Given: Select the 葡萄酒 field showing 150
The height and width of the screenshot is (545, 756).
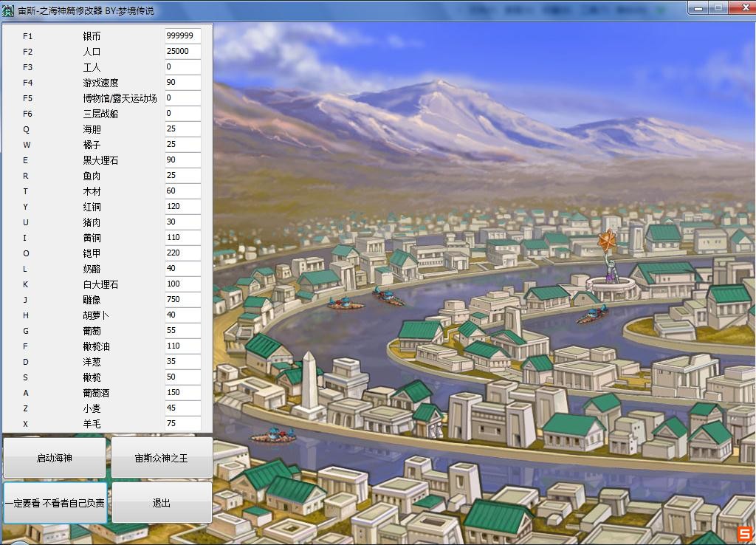Looking at the screenshot, I should pyautogui.click(x=182, y=393).
